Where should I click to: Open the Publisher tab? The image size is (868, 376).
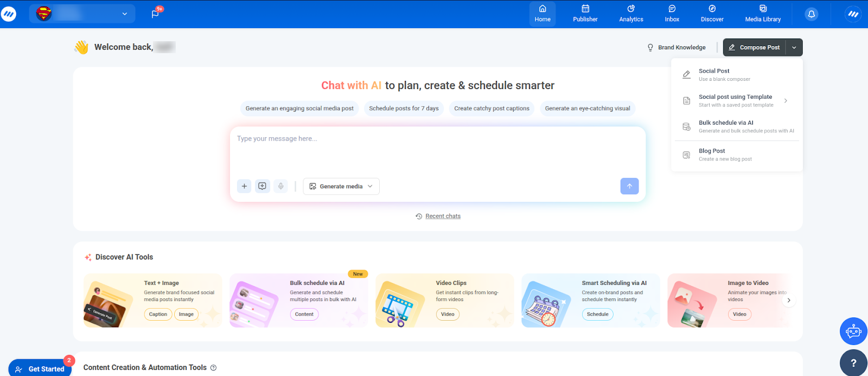(x=585, y=14)
